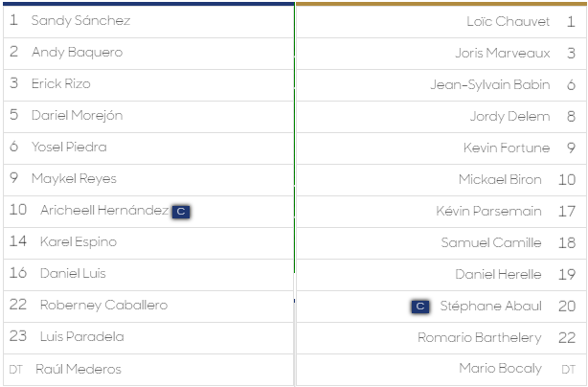Open Romario Barthelery player row
Screen dimensions: 588x387
point(441,338)
